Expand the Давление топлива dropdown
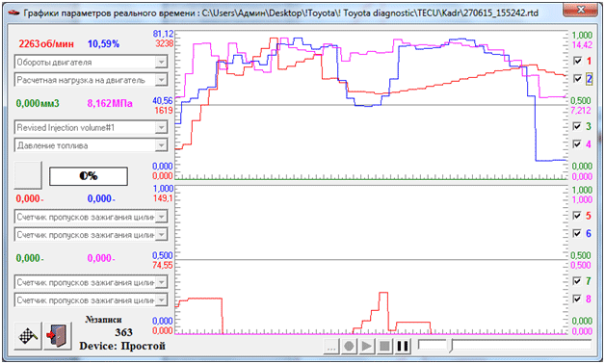 tap(161, 145)
